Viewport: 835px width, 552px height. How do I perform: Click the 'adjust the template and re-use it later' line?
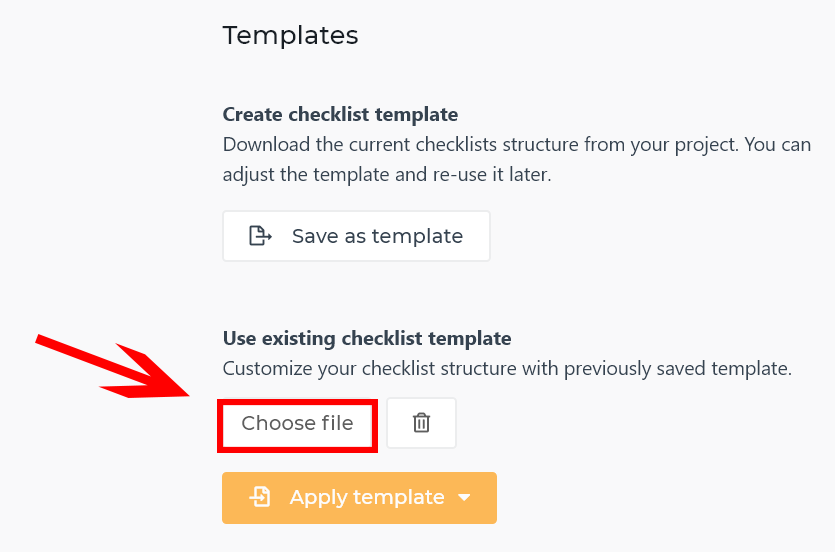(387, 175)
